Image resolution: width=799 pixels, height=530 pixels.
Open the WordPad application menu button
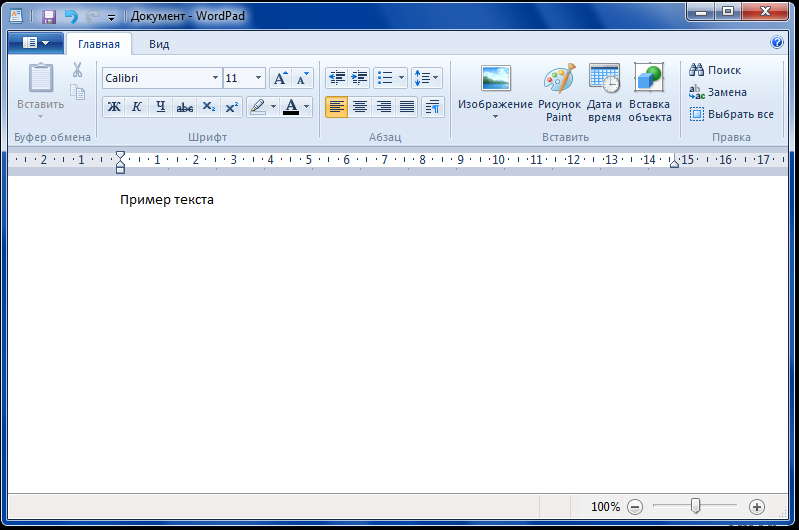pyautogui.click(x=36, y=43)
